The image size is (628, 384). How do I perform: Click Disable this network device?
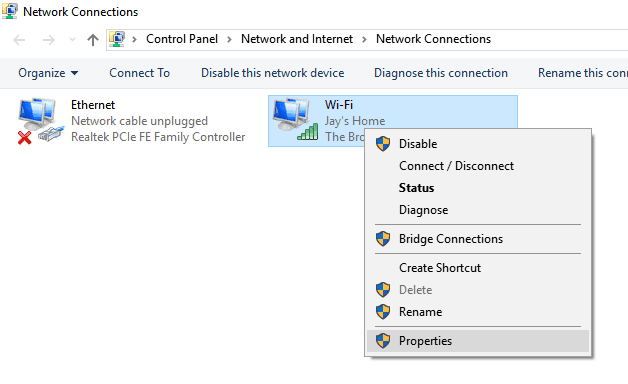click(272, 73)
